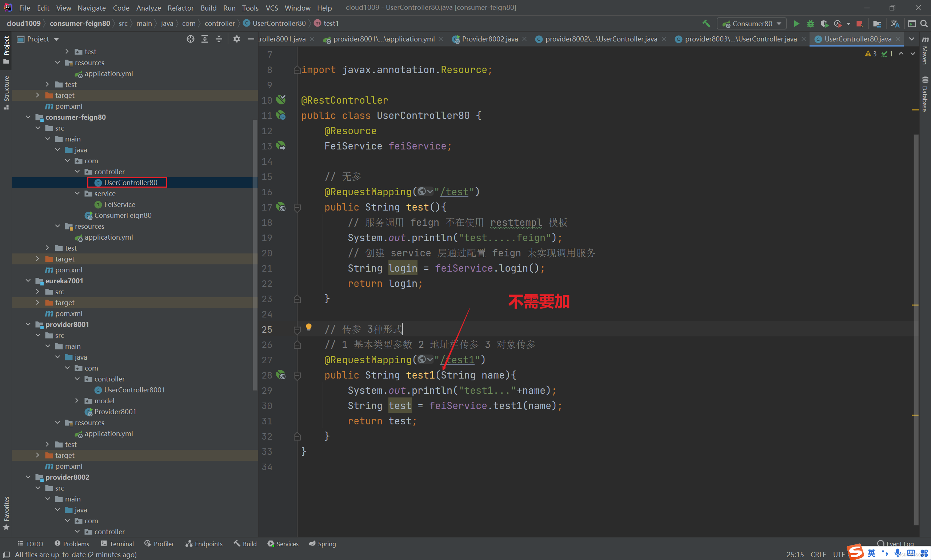Screen dimensions: 931x560
Task: Click the intention light bulb on line 25
Action: (x=309, y=327)
